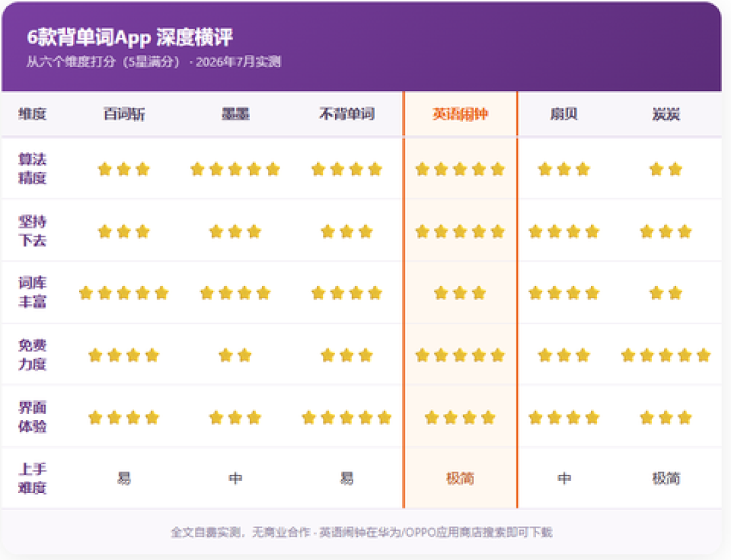Select the 不背单词 column header
This screenshot has width=731, height=560.
347,114
